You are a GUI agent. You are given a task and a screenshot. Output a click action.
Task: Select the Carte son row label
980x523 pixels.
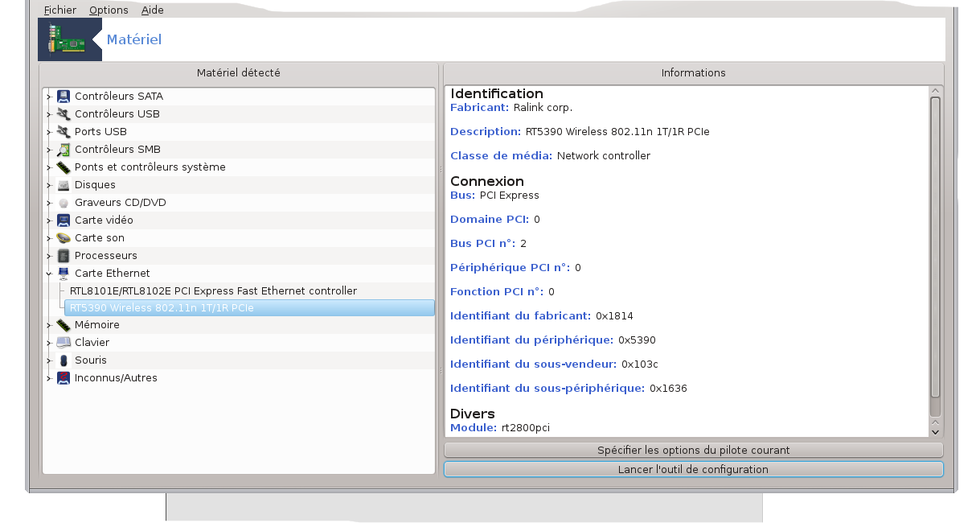100,238
